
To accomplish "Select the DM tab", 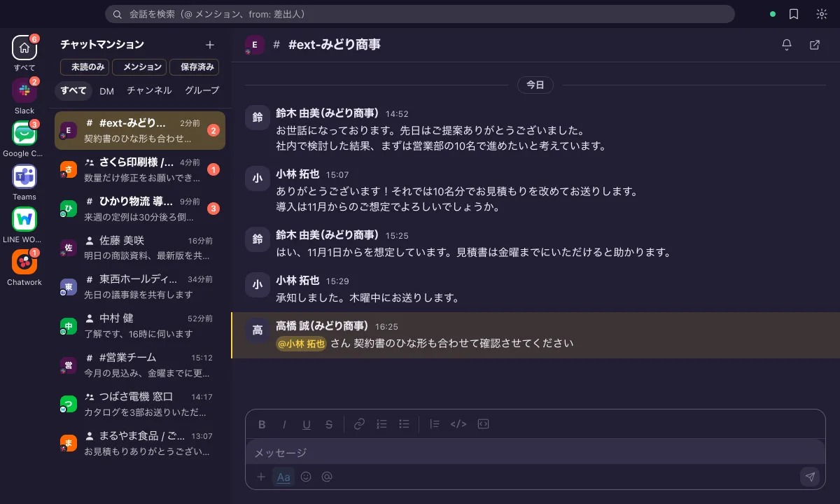I will pyautogui.click(x=106, y=91).
